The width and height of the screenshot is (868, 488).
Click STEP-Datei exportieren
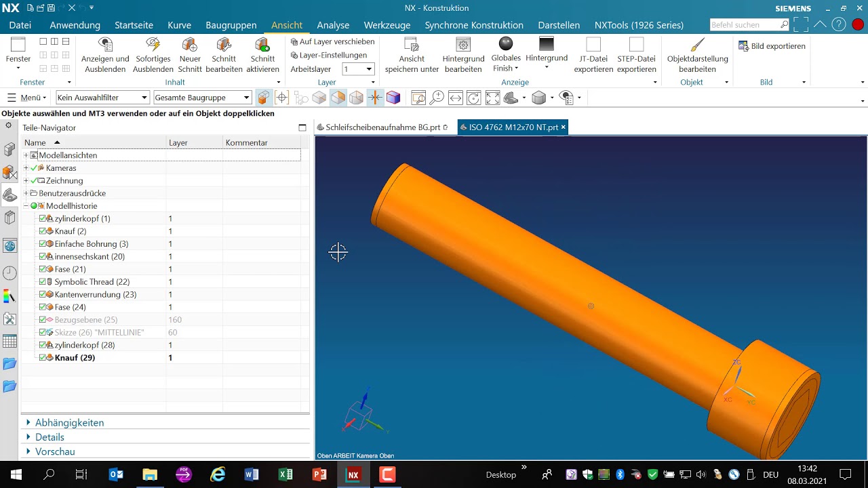tap(636, 56)
